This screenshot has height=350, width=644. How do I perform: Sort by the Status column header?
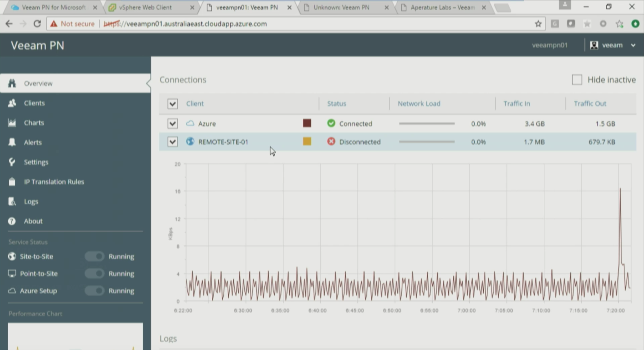337,104
